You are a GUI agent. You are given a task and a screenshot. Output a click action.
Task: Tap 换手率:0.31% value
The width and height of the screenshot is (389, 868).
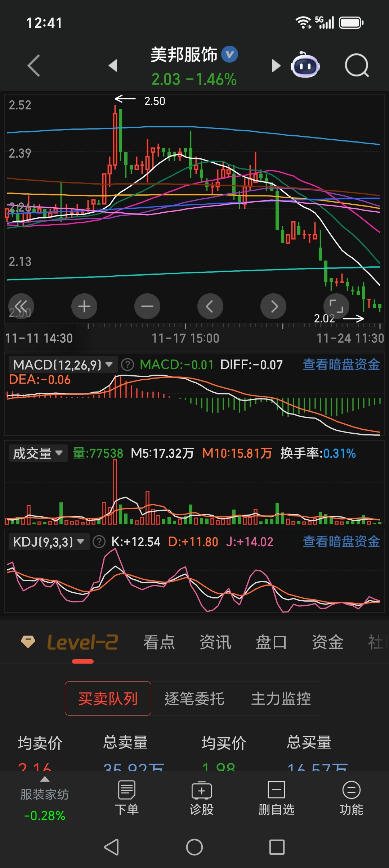[x=318, y=453]
